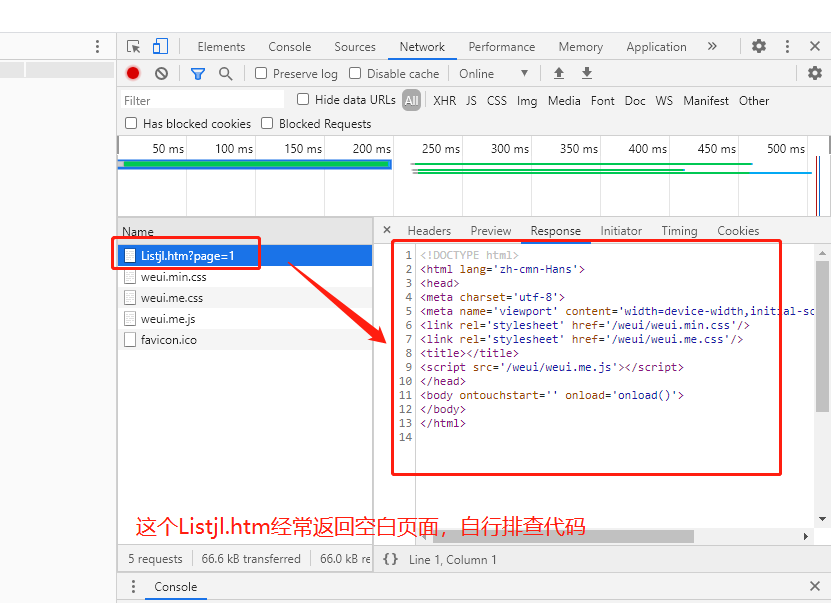Click the Name column header
The image size is (831, 603).
coord(245,232)
